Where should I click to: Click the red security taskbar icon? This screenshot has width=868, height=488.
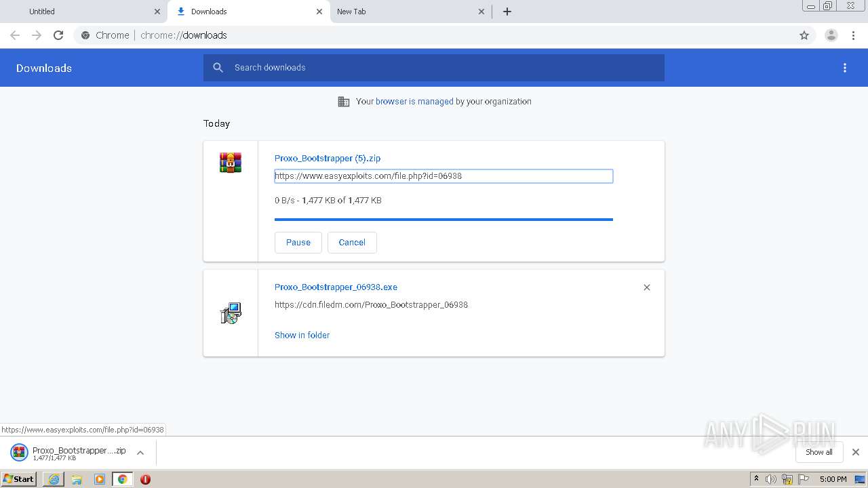click(145, 479)
